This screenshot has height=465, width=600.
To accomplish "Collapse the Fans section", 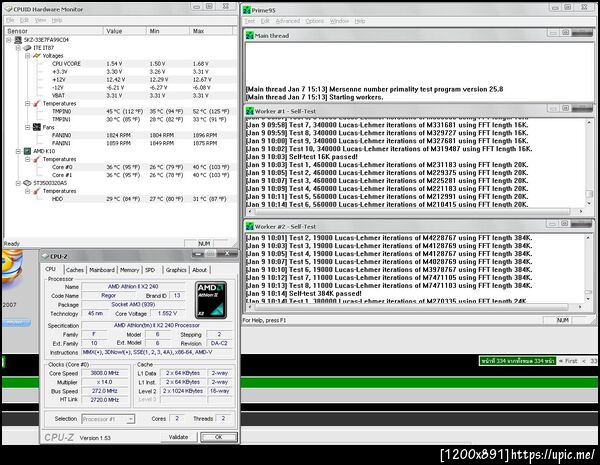I will (x=28, y=127).
